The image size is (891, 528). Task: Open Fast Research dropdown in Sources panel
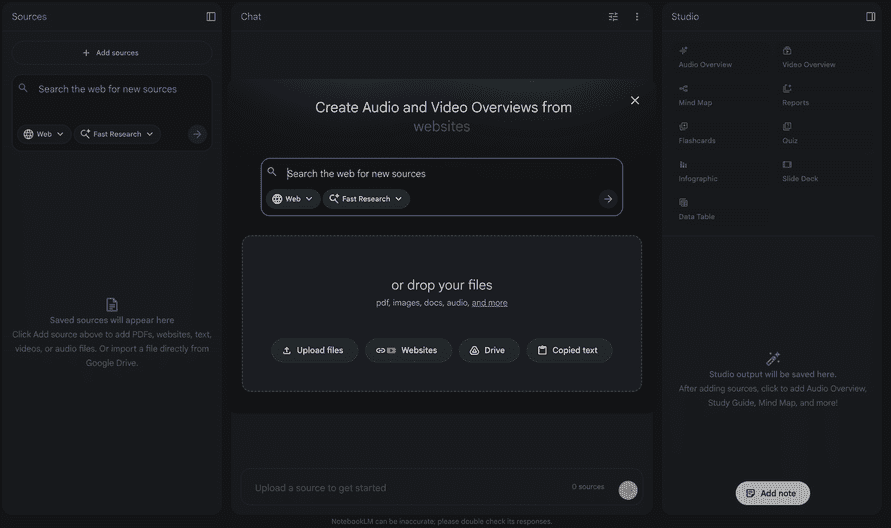(117, 134)
